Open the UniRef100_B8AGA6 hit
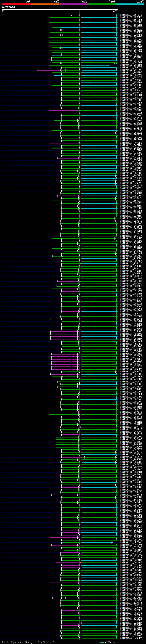The image size is (146, 644). pyautogui.click(x=131, y=25)
